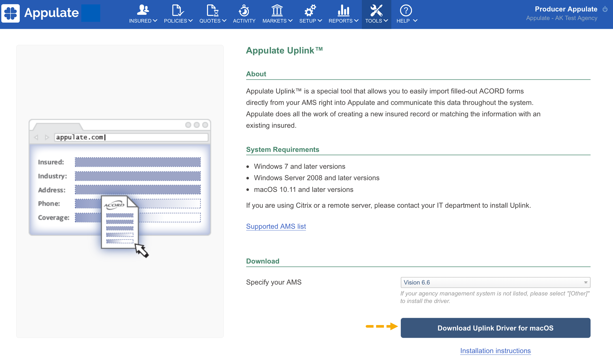The height and width of the screenshot is (364, 613).
Task: Click the Help question mark icon
Action: (x=406, y=10)
